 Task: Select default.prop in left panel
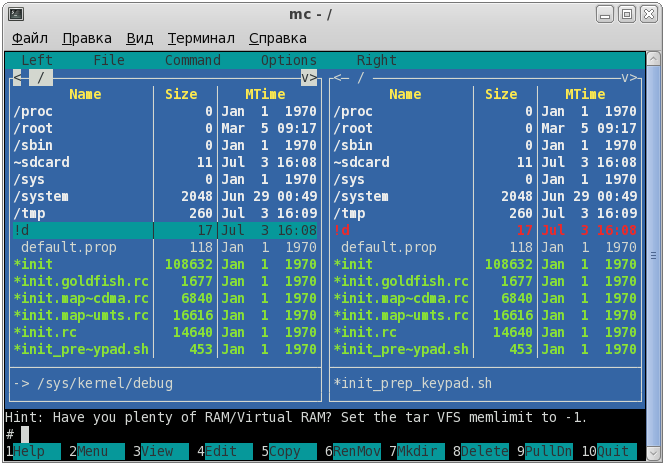pyautogui.click(x=165, y=247)
